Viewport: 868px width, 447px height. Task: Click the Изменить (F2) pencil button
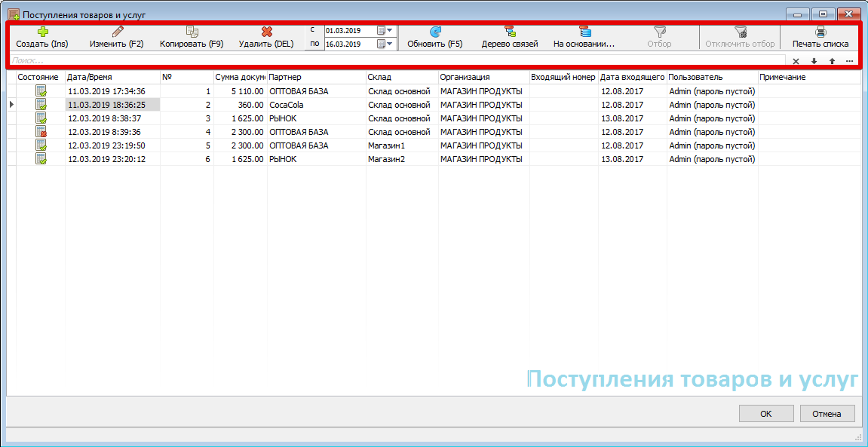(117, 38)
